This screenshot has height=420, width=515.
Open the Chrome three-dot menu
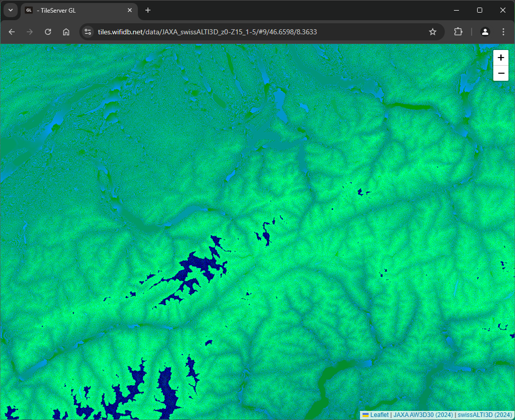point(503,32)
